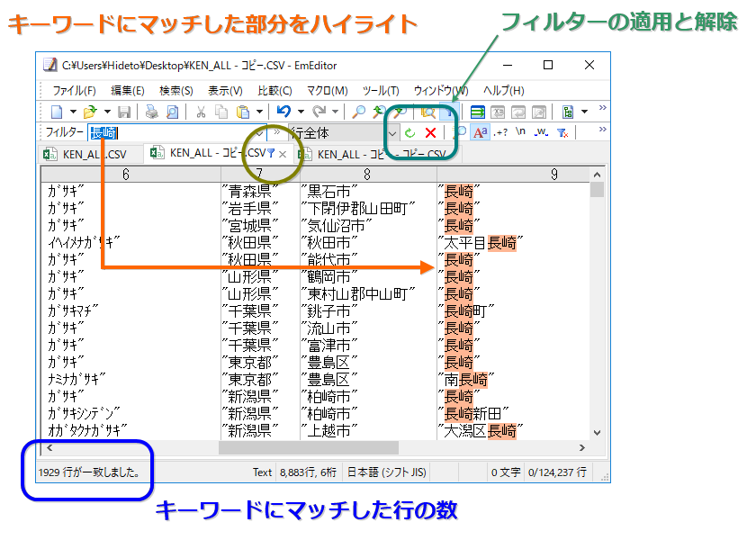The width and height of the screenshot is (756, 540).
Task: Switch to the KEN_ALL.CSV tab
Action: click(x=93, y=153)
